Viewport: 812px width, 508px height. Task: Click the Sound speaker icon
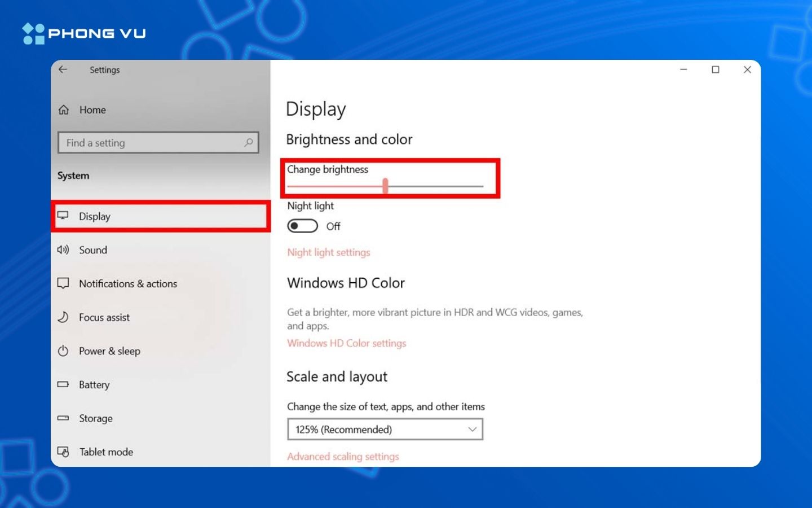[x=63, y=250]
